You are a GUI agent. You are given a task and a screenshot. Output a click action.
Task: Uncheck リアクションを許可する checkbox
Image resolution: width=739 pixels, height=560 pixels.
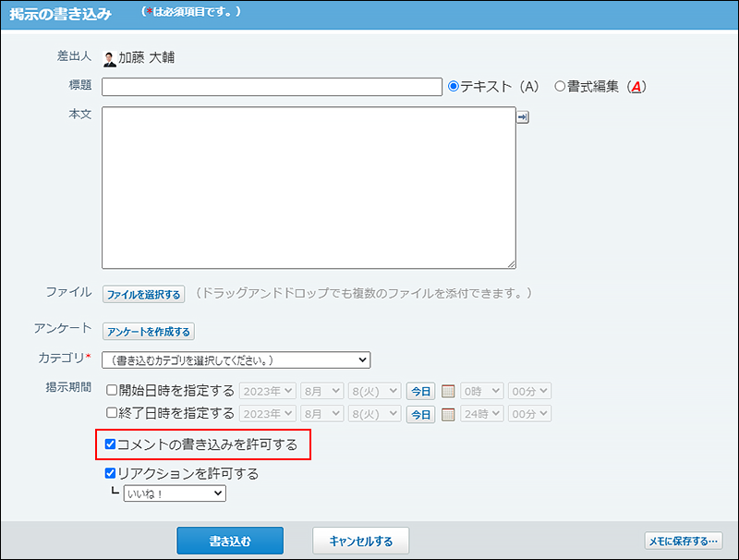[x=110, y=473]
